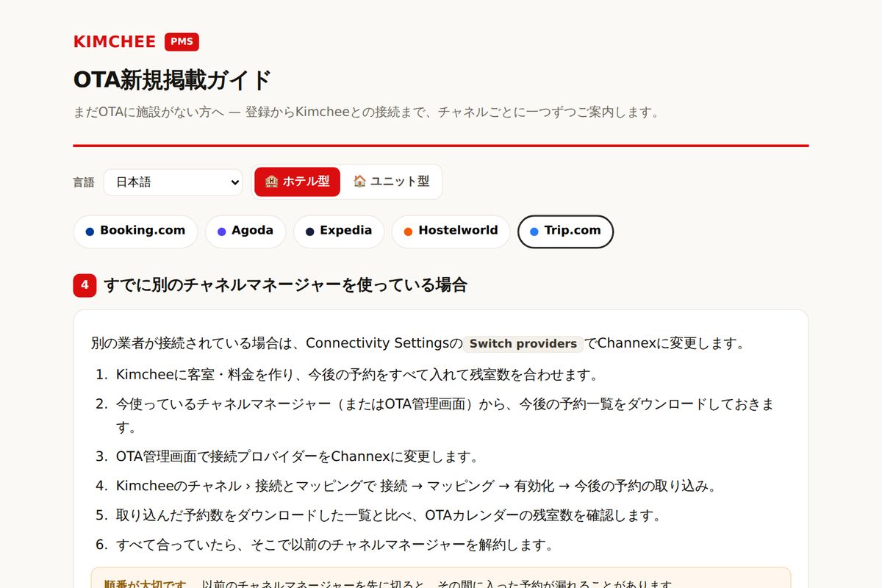This screenshot has width=882, height=588.
Task: Click the dark dot on Expedia
Action: 309,232
